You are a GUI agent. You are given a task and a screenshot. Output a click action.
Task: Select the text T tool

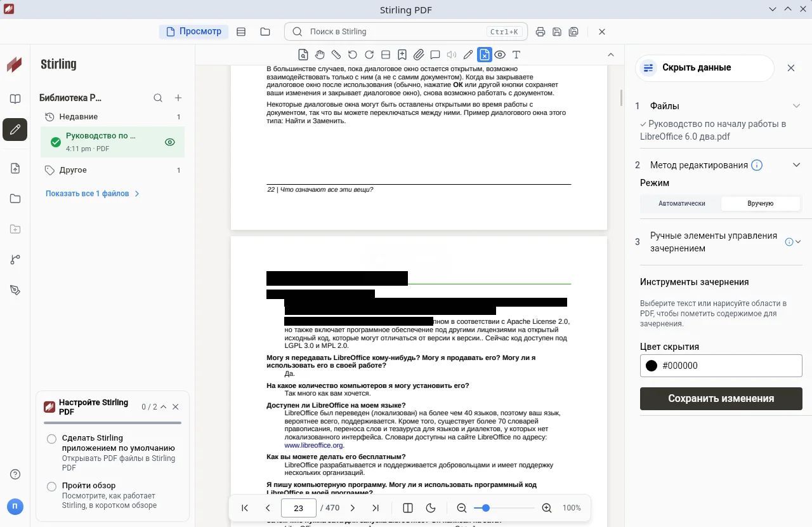pos(516,55)
